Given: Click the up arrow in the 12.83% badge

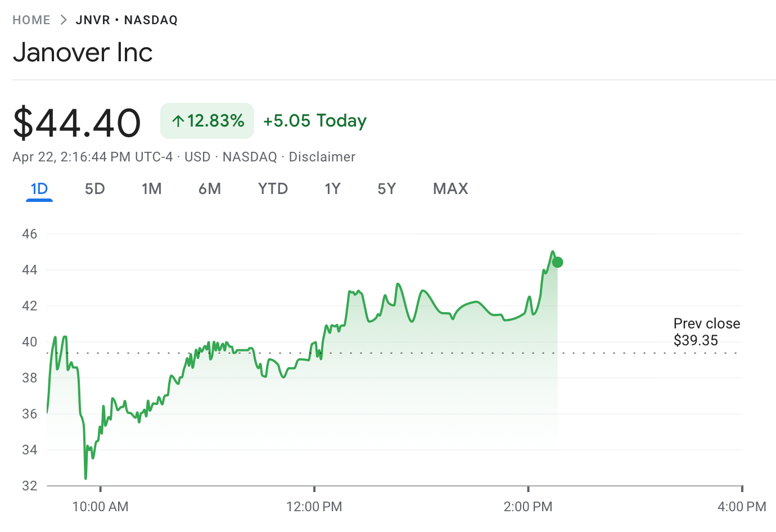Looking at the screenshot, I should (x=178, y=121).
